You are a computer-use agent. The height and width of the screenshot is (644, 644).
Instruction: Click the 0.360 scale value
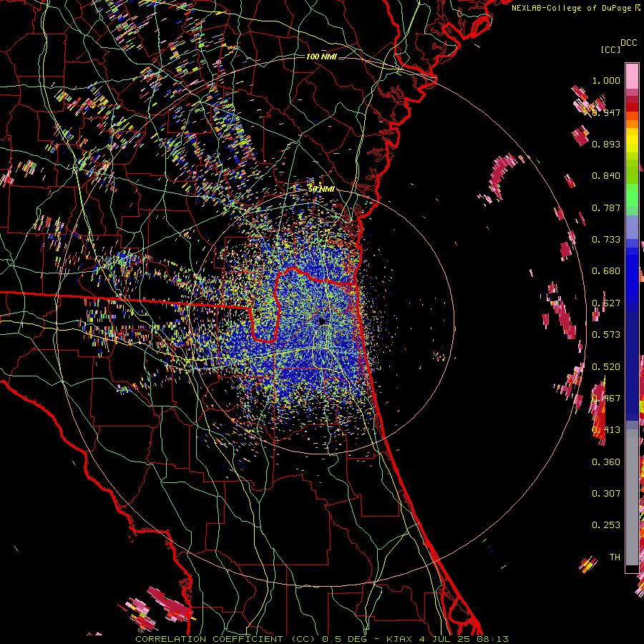606,462
